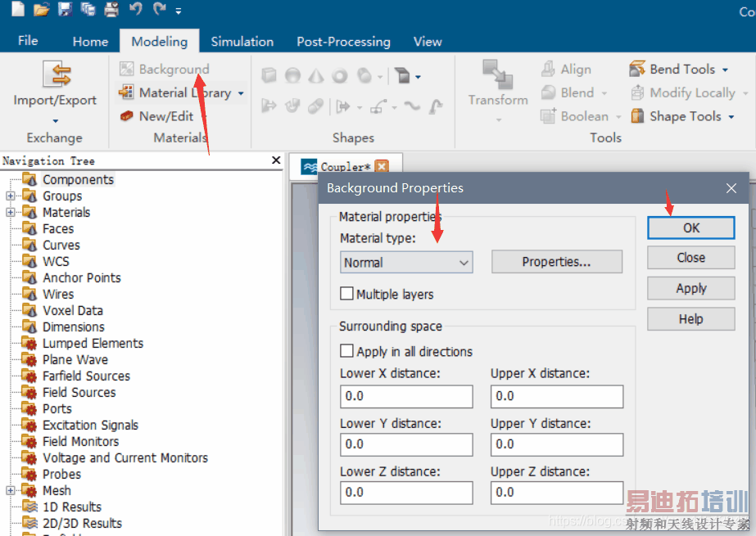
Task: Click the Save All icon in quick access toolbar
Action: coord(88,9)
